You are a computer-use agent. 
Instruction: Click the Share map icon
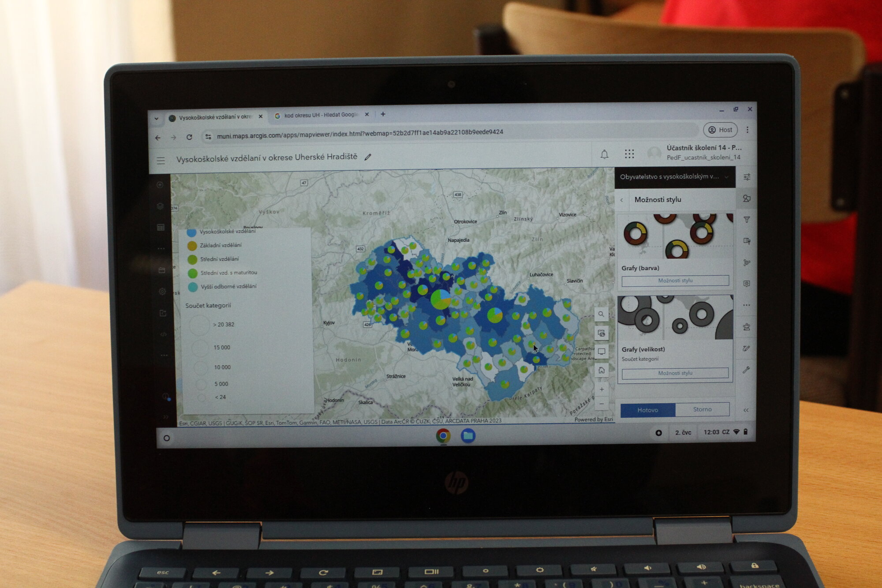pyautogui.click(x=163, y=313)
